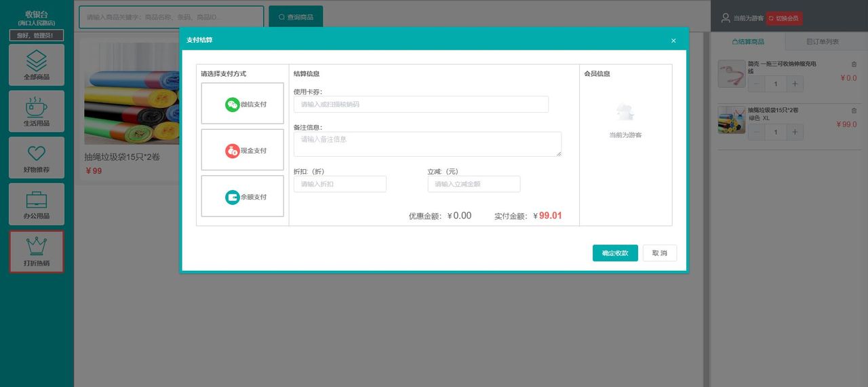Increase quantity of garbage bag item
The height and width of the screenshot is (387, 868).
pyautogui.click(x=795, y=132)
